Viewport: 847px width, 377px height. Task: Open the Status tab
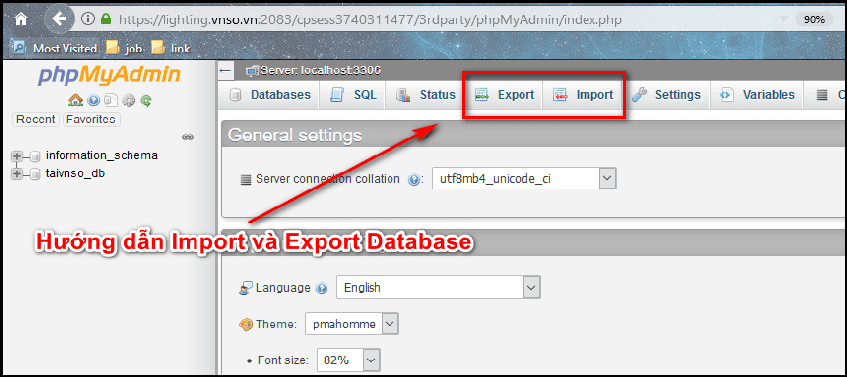[x=426, y=95]
